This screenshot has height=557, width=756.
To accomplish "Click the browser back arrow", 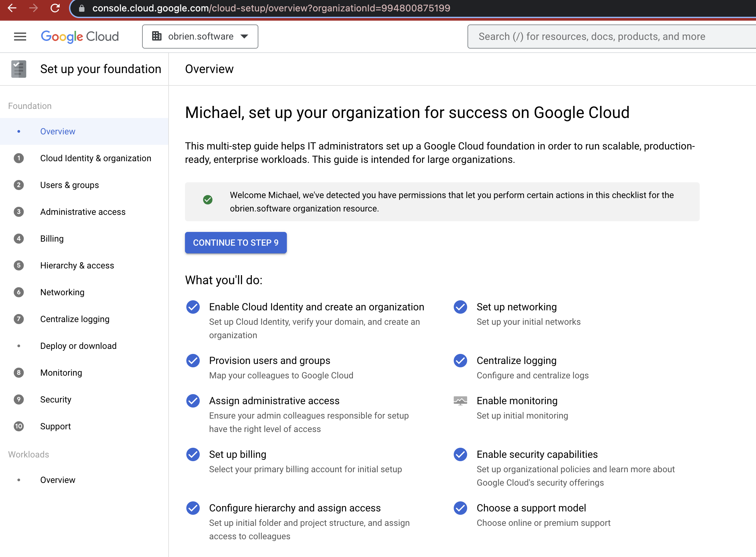I will pyautogui.click(x=12, y=8).
